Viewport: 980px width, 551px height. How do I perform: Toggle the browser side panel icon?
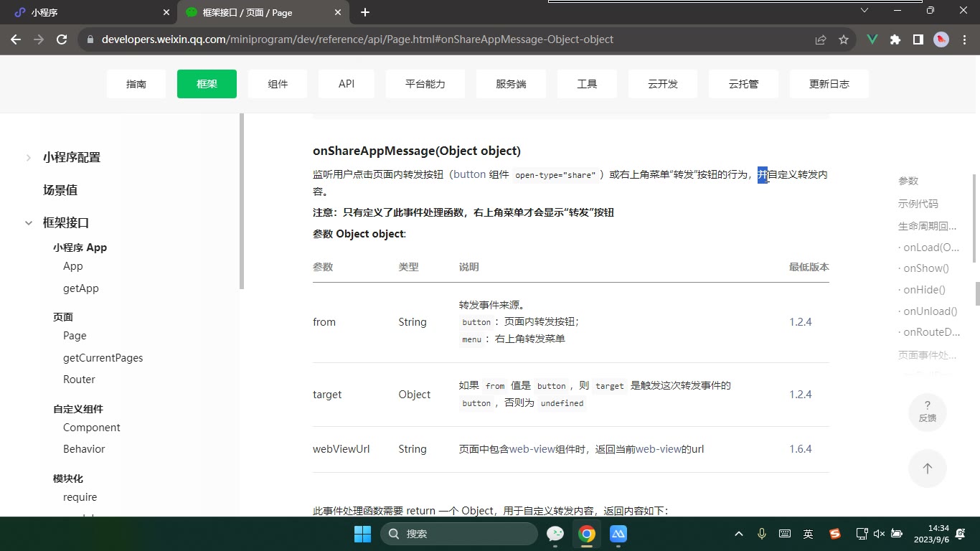click(x=918, y=39)
